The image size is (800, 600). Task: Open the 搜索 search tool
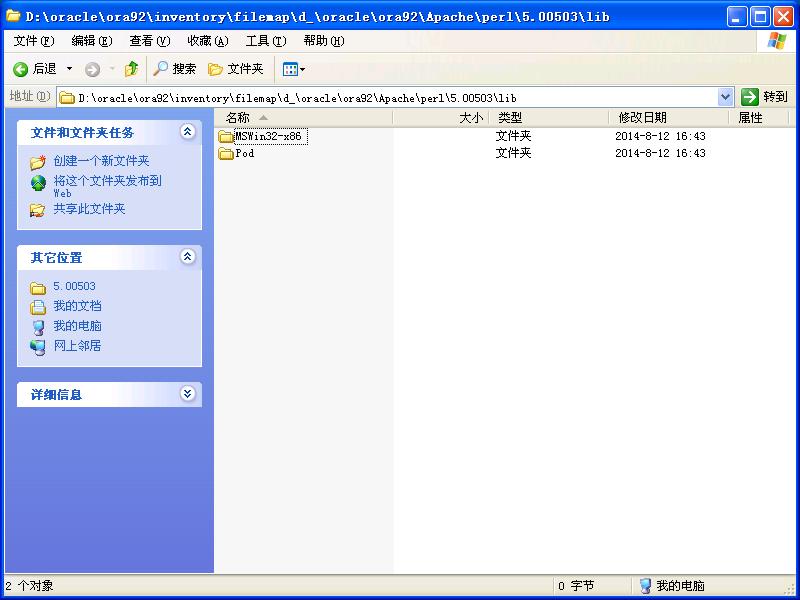(174, 69)
